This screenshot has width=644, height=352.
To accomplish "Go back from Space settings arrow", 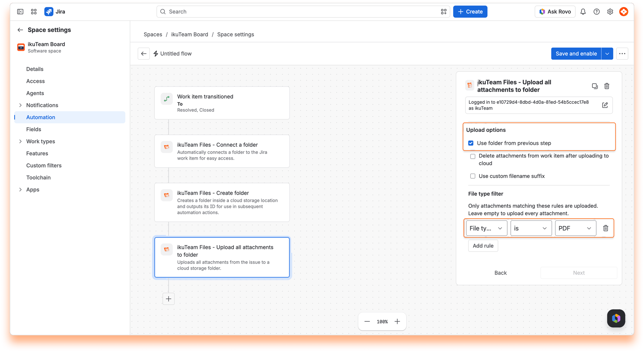I will [x=20, y=30].
